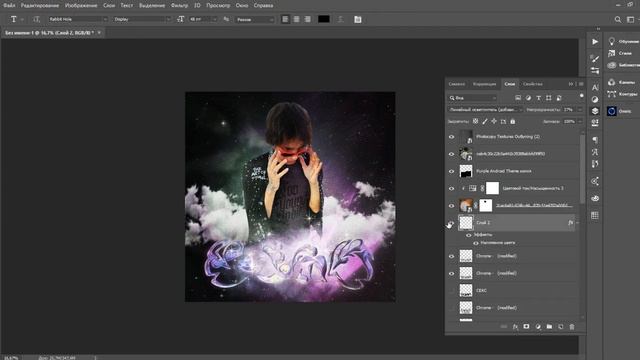This screenshot has width=640, height=360.
Task: Add a layer style with fx button
Action: (x=515, y=327)
